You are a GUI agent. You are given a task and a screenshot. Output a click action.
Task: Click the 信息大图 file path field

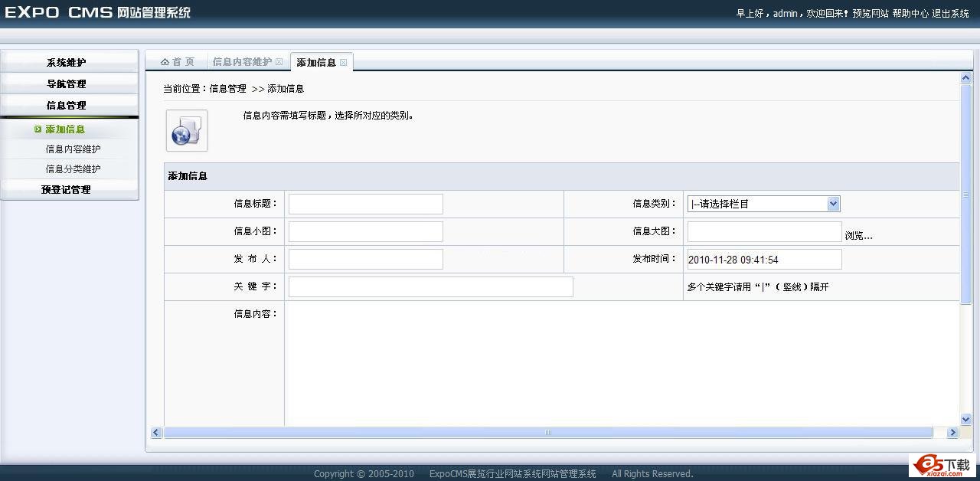coord(765,231)
